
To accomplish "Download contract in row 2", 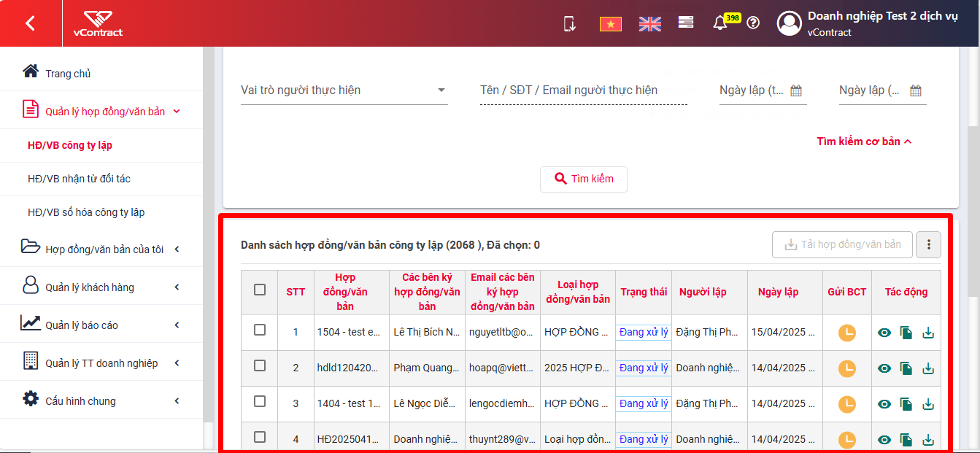I will coord(928,368).
